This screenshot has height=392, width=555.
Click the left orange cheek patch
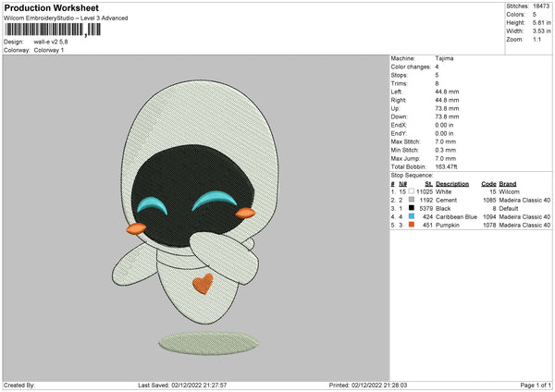pos(134,227)
